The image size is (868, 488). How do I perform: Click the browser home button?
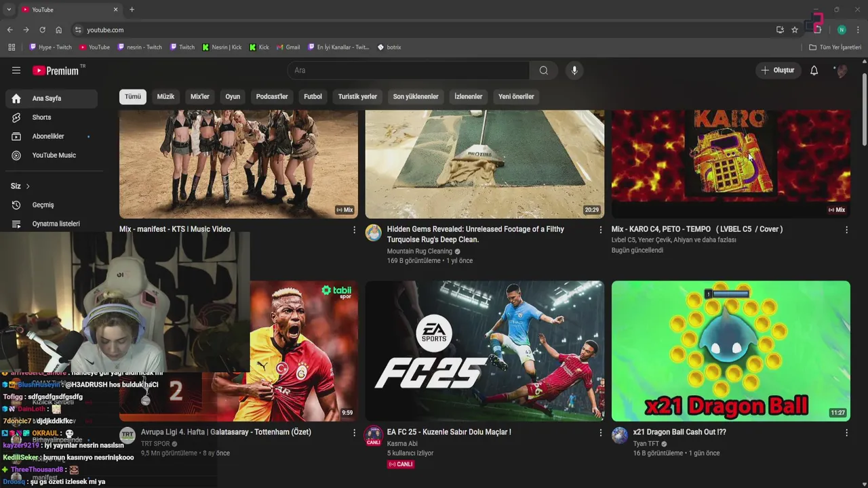pos(59,30)
